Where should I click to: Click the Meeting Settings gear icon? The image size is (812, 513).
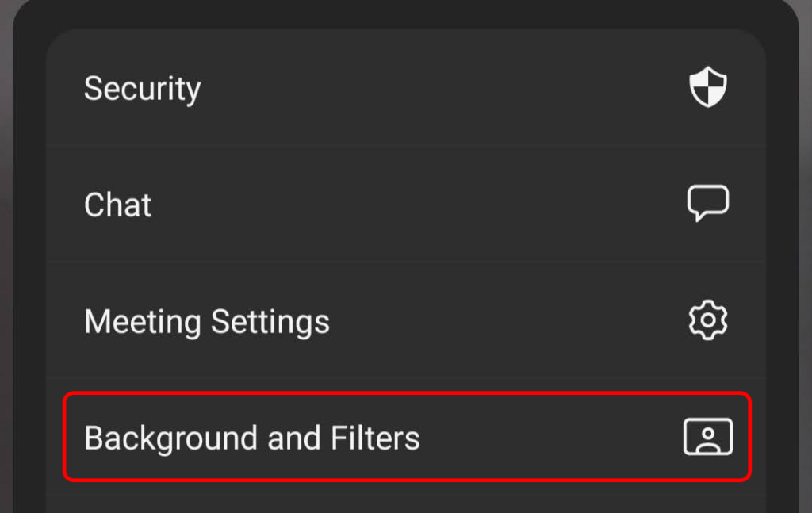point(707,320)
